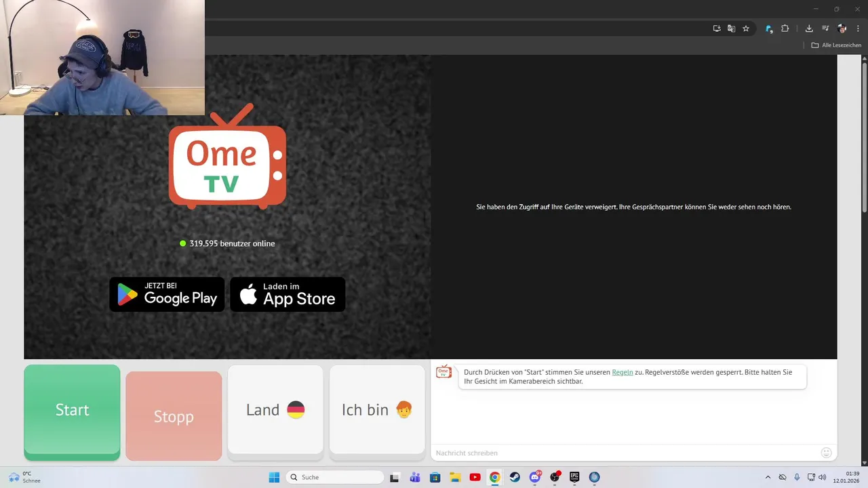Open Microsoft Teams from the taskbar
Screen dimensions: 868x488
pos(415,477)
